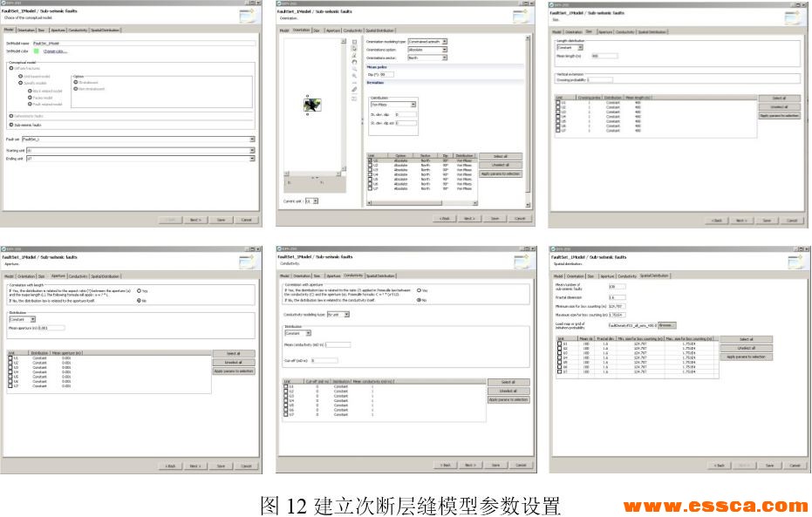Image resolution: width=812 pixels, height=517 pixels.
Task: Tick the U3 checkbox in the Spatial distribution table
Action: pyautogui.click(x=558, y=351)
